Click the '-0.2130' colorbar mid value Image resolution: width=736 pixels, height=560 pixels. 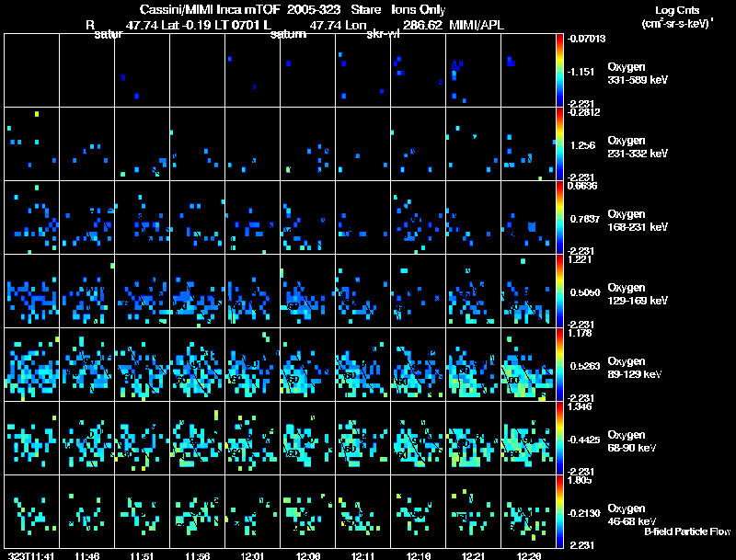click(x=584, y=514)
